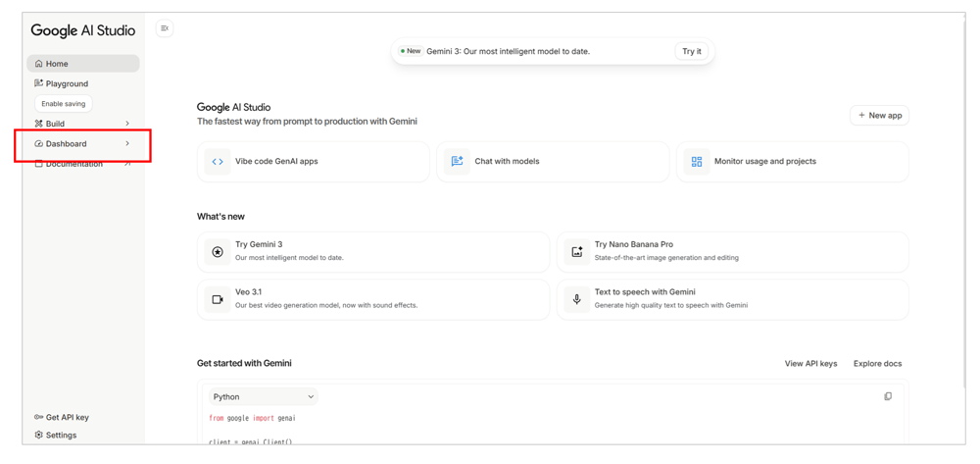Open Documentation in the sidebar
The width and height of the screenshot is (980, 464).
[x=73, y=164]
